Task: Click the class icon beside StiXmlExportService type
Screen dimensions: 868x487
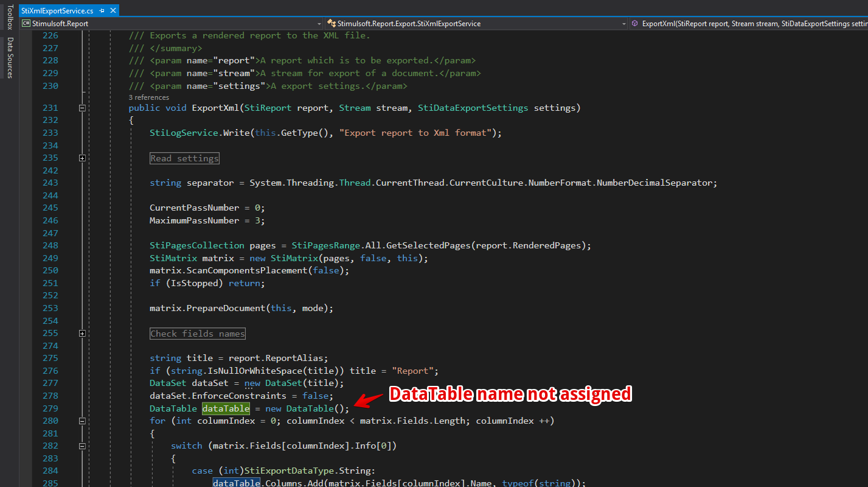Action: pyautogui.click(x=332, y=24)
